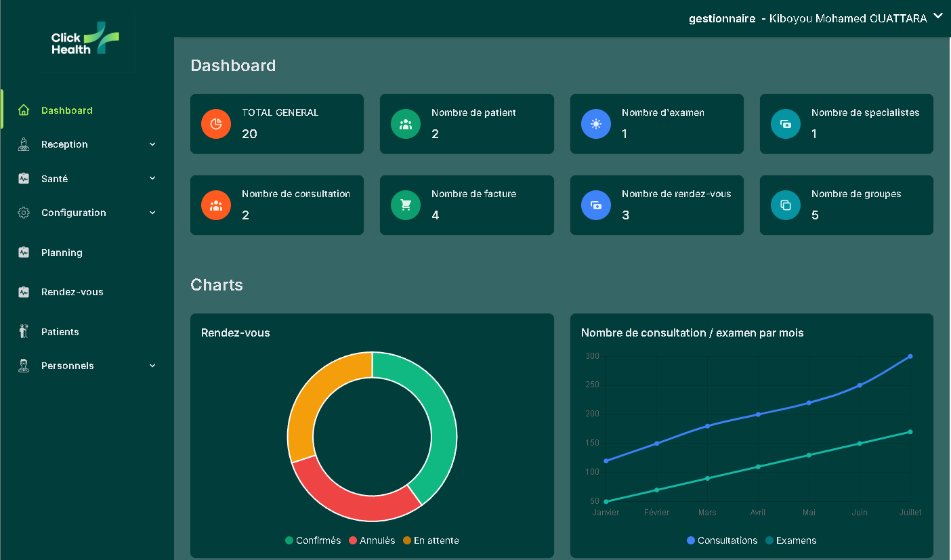Click the sun icon on Nombre d'examen card

coord(595,124)
